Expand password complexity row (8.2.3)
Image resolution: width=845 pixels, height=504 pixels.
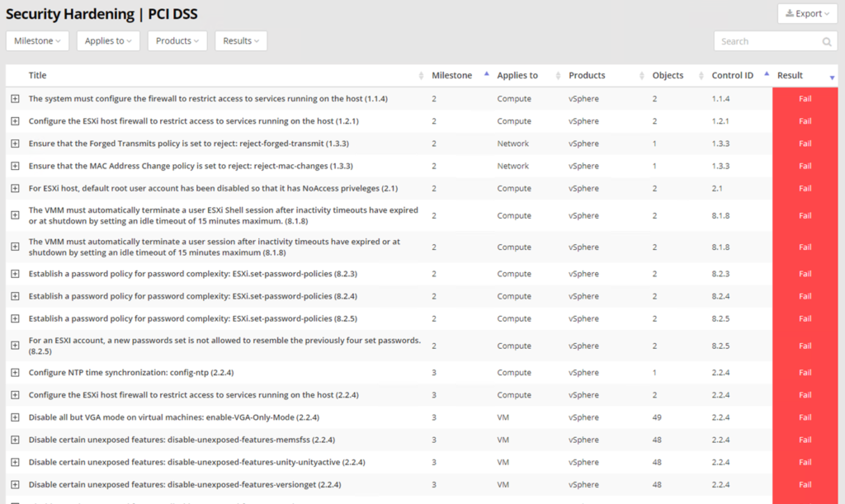pyautogui.click(x=15, y=274)
